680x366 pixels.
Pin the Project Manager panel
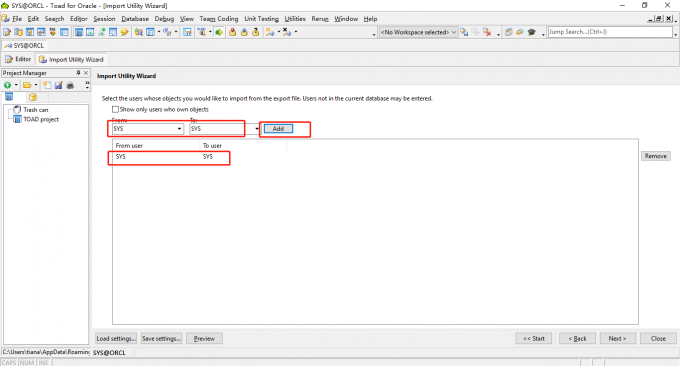click(78, 73)
